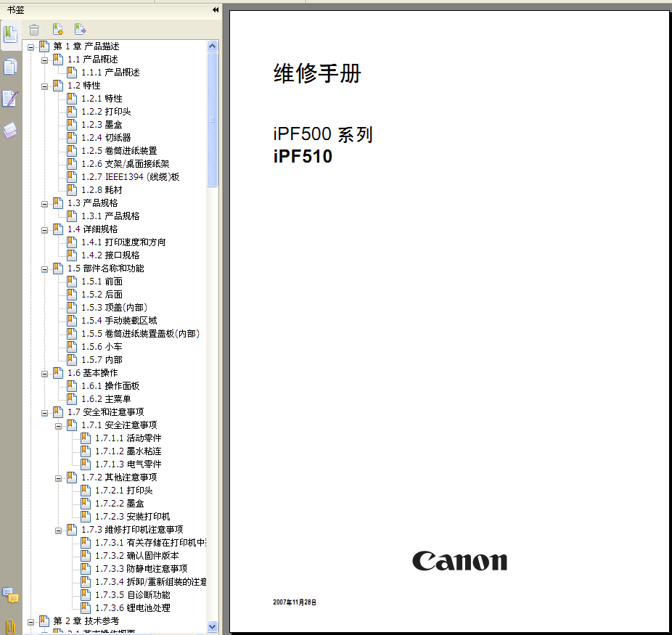672x635 pixels.
Task: Click bookmark icon beside 1.7.3.6 锂电池处理
Action: (x=86, y=607)
